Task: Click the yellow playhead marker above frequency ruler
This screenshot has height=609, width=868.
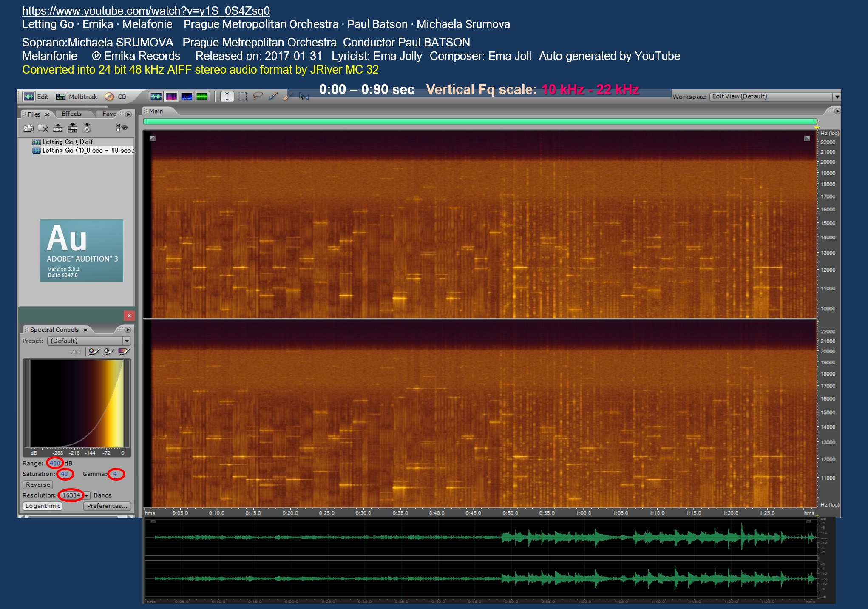Action: click(817, 127)
